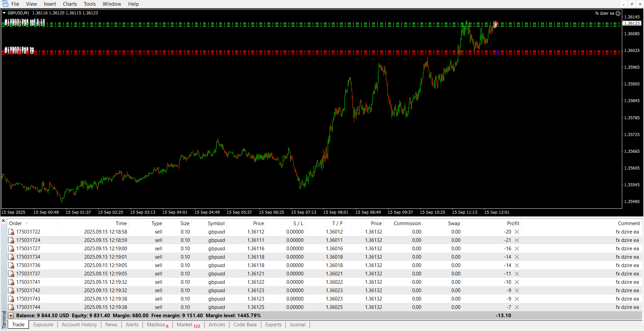Switch to the Account History tab
Viewport: 644px width, 331px height.
click(79, 325)
